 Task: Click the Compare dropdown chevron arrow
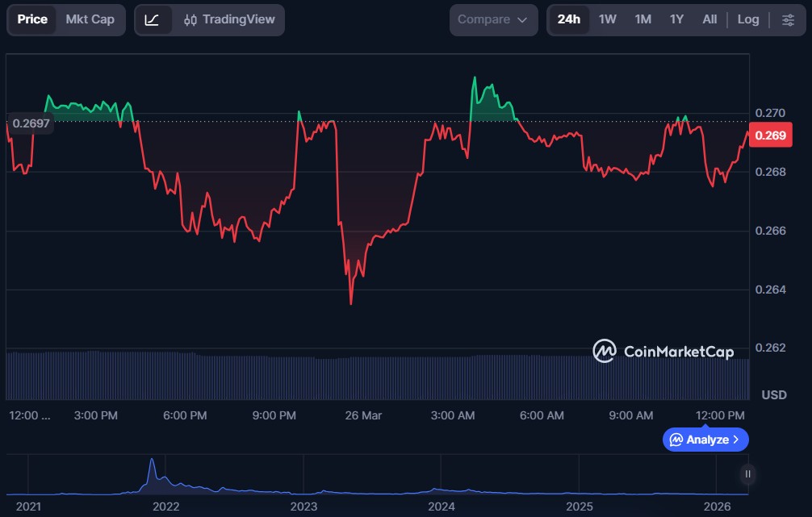point(522,19)
